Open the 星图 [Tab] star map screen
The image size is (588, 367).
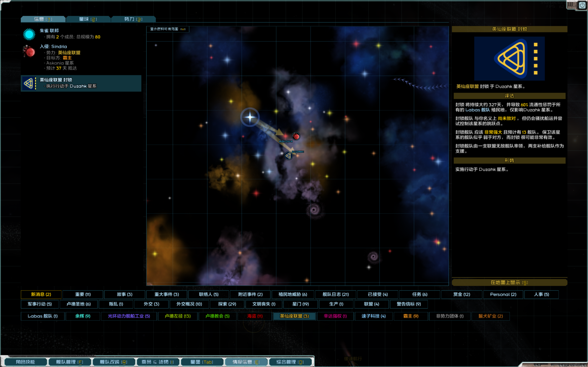point(202,362)
